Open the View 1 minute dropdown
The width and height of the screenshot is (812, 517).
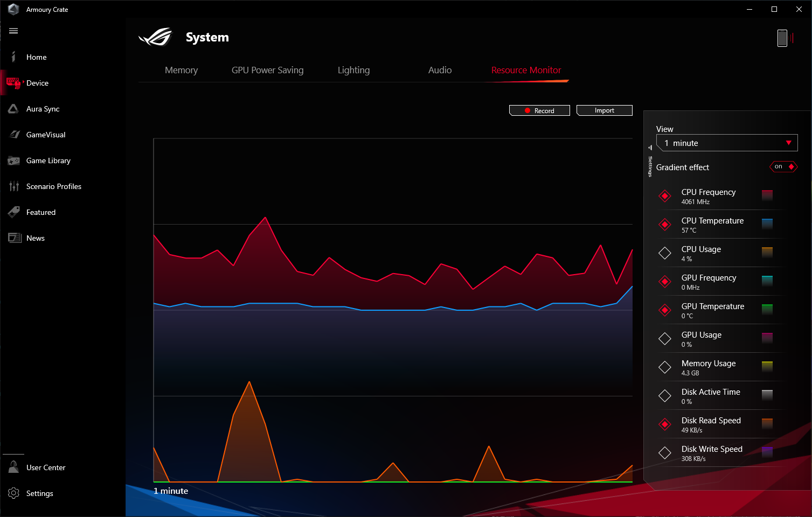click(x=727, y=143)
